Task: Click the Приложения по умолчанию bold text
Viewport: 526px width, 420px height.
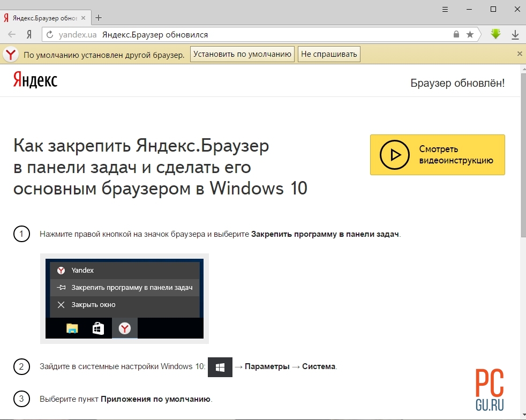Action: [156, 399]
